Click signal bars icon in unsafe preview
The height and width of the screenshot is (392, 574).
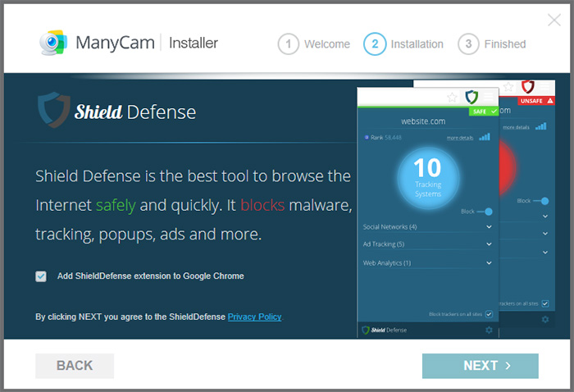pyautogui.click(x=540, y=126)
